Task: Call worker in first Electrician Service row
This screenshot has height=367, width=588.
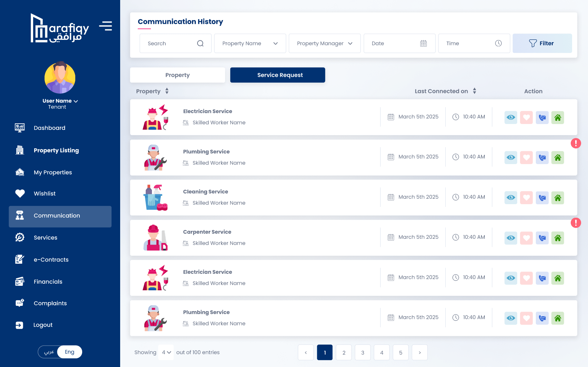Action: click(x=542, y=117)
